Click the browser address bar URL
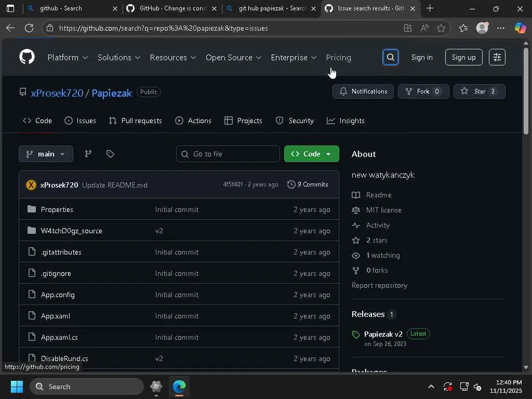 pos(163,28)
